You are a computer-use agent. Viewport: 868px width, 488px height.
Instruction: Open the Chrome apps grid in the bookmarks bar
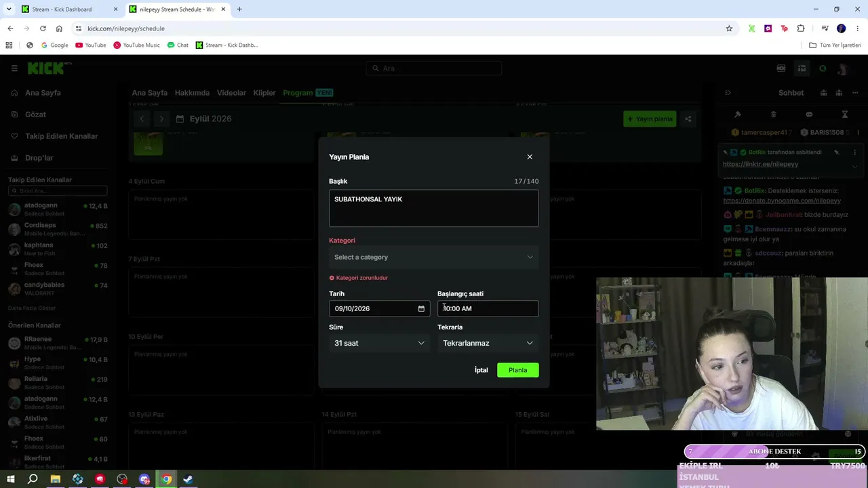point(9,45)
